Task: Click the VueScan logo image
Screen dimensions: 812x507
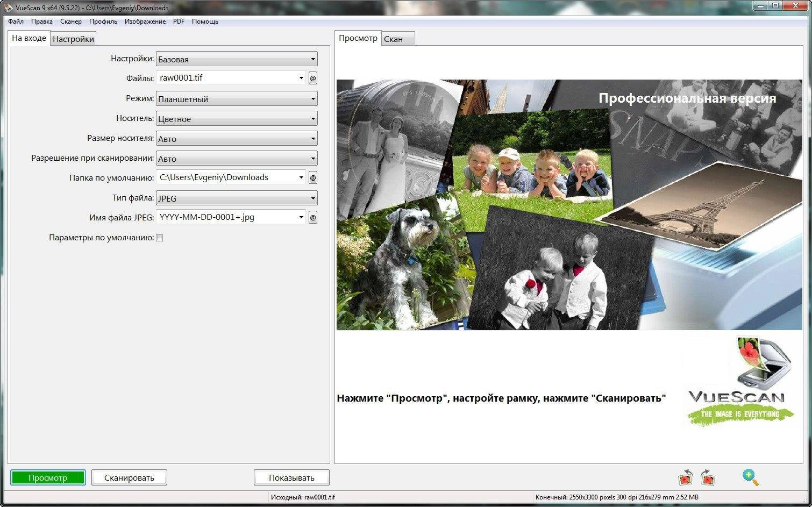Action: tap(739, 381)
